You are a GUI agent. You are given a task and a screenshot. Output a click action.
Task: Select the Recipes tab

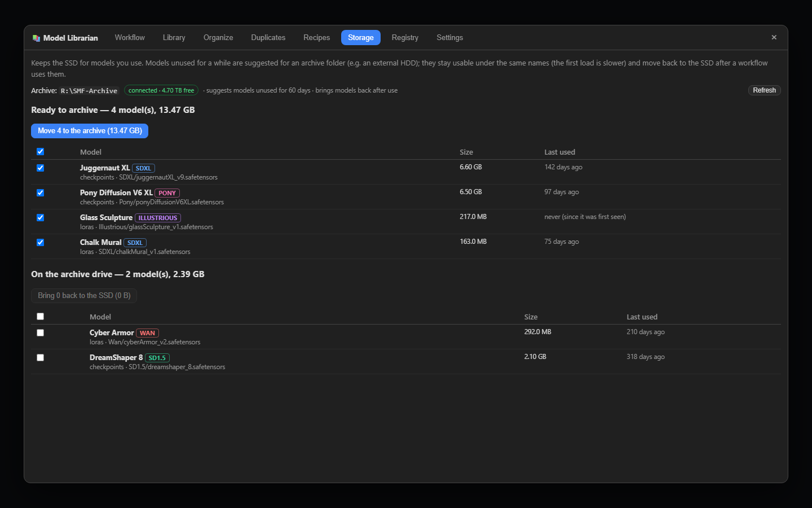tap(316, 37)
